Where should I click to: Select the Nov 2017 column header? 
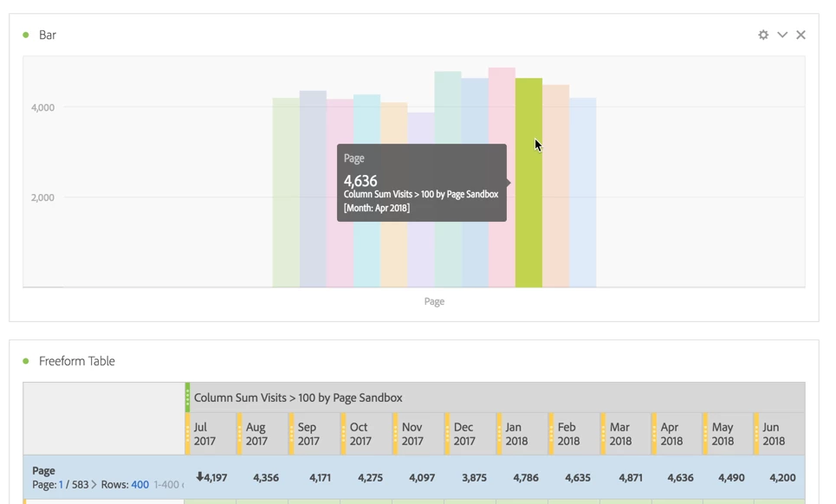tap(418, 434)
